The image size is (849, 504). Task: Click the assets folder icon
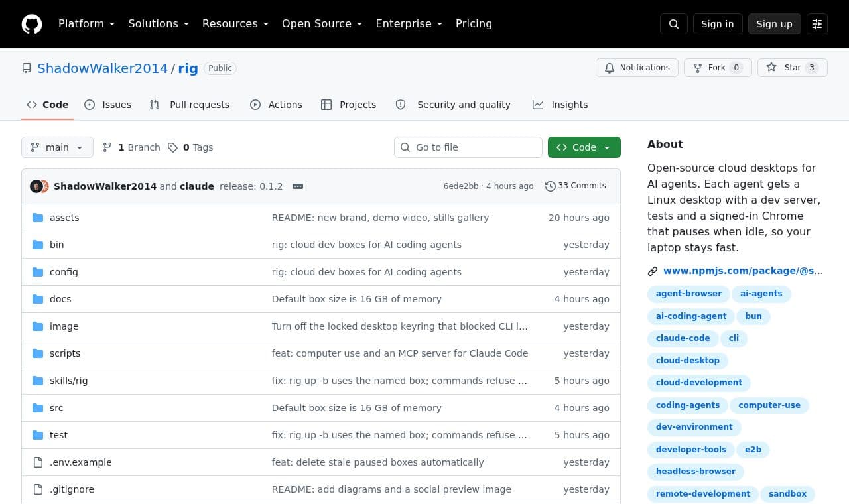pyautogui.click(x=38, y=218)
